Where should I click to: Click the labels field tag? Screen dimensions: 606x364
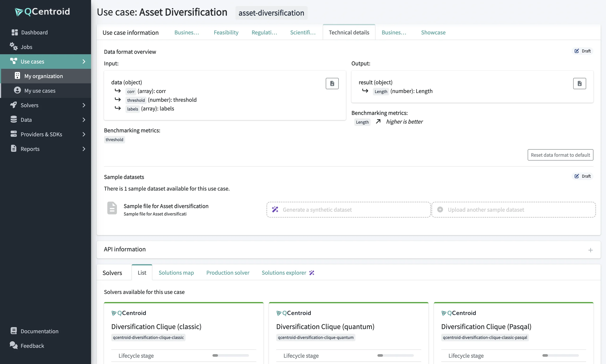133,109
